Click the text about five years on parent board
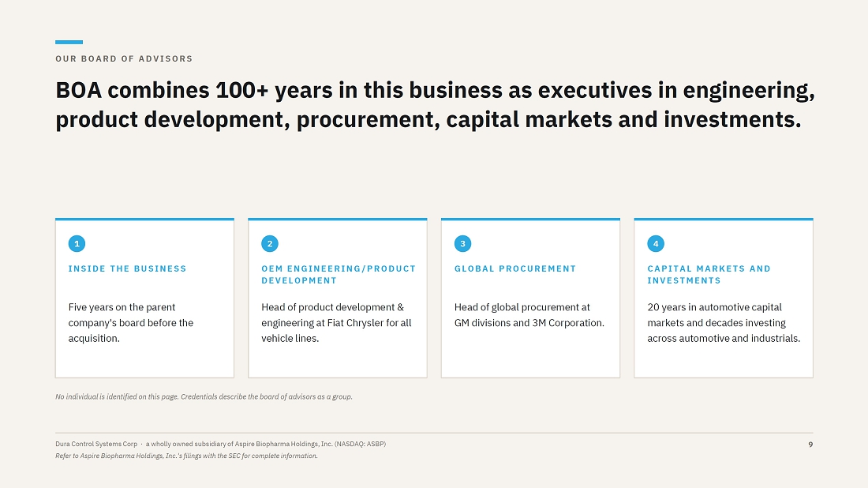This screenshot has height=488, width=868. click(x=131, y=322)
